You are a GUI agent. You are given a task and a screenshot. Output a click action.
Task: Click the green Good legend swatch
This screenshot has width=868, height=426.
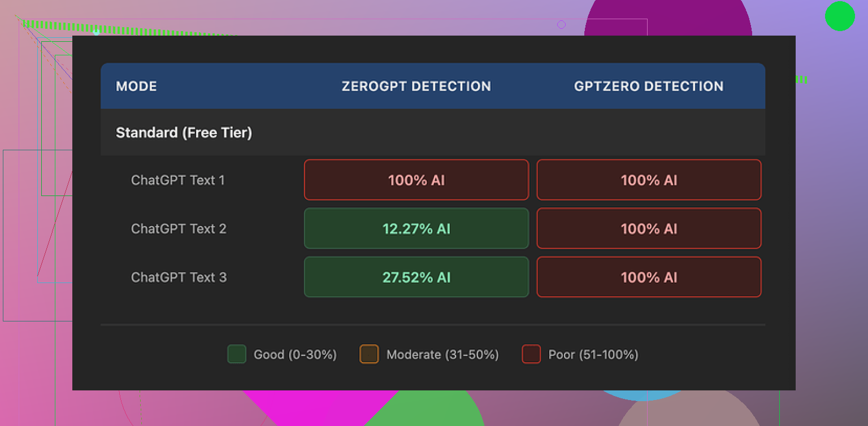237,354
